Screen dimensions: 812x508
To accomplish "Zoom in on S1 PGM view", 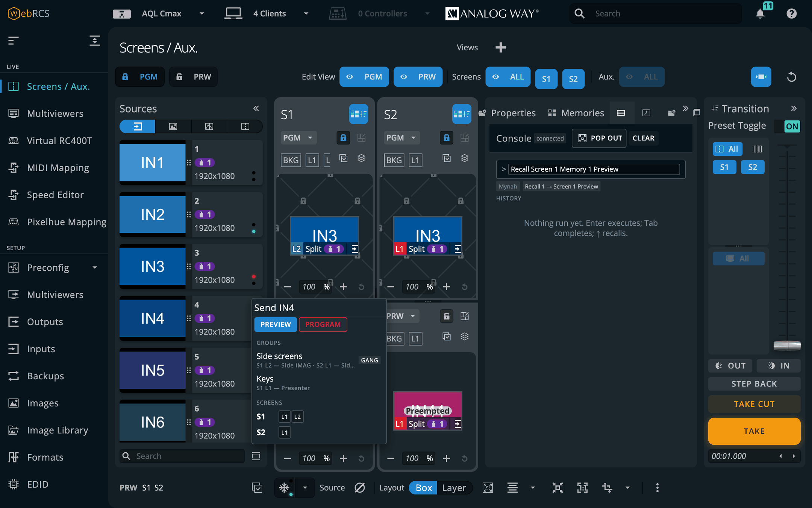I will click(x=343, y=287).
